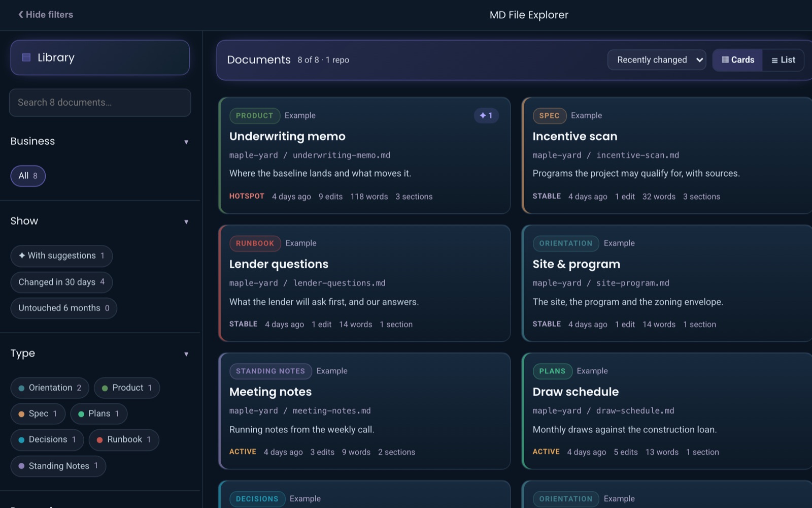This screenshot has width=812, height=508.
Task: Click the Search 8 documents field
Action: tap(100, 103)
